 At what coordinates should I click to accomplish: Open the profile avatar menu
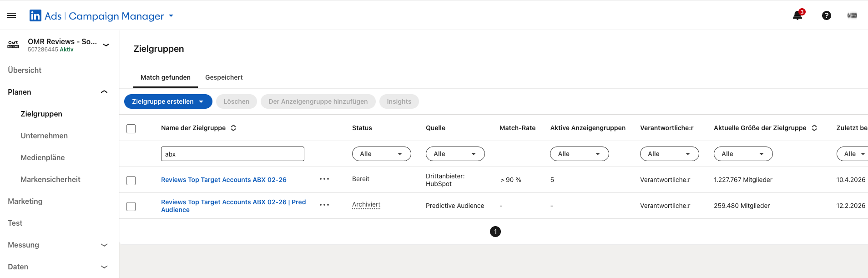(852, 15)
